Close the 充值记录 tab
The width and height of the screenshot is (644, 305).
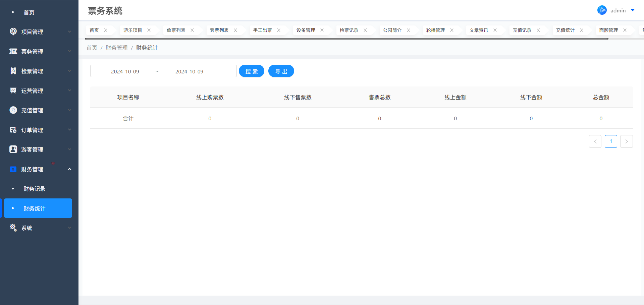(x=538, y=30)
